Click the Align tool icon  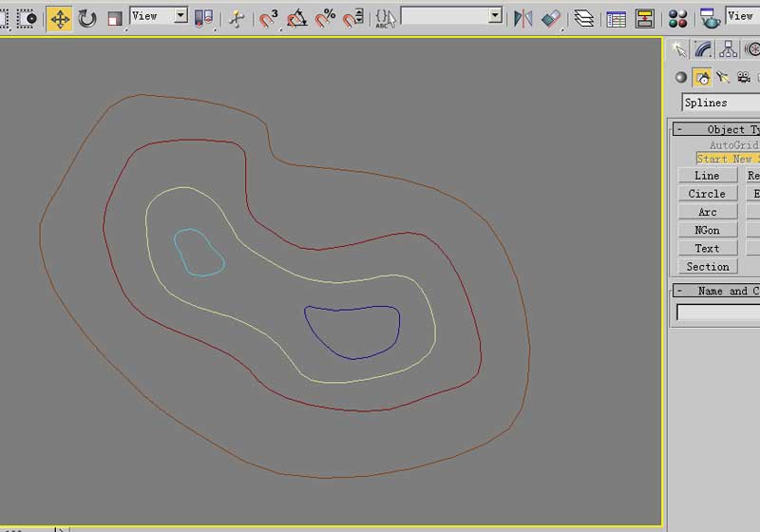pos(551,19)
